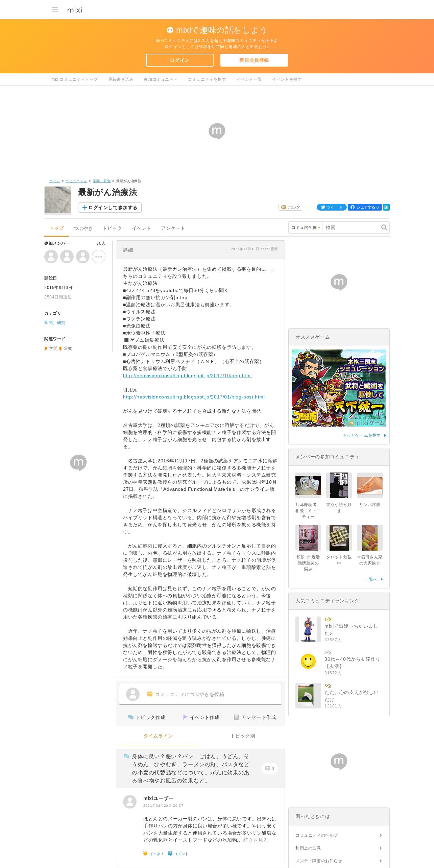Click the 三国志 game advertisement image
This screenshot has width=434, height=868.
pos(339,388)
